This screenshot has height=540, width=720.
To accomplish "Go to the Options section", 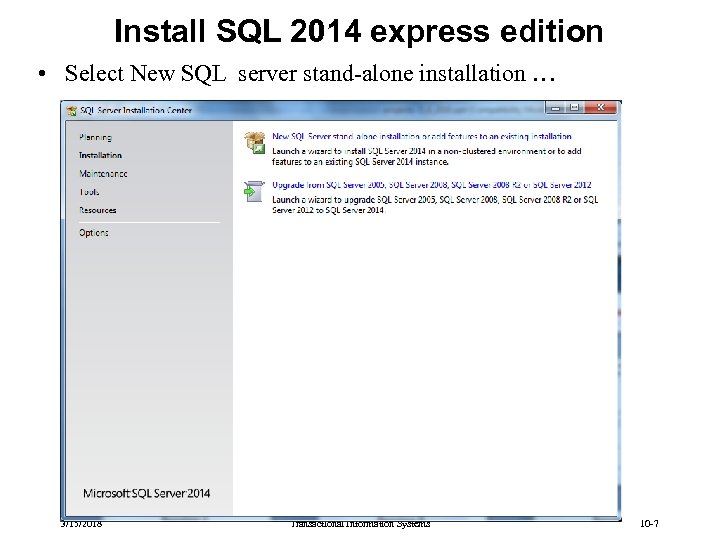I will click(x=94, y=233).
